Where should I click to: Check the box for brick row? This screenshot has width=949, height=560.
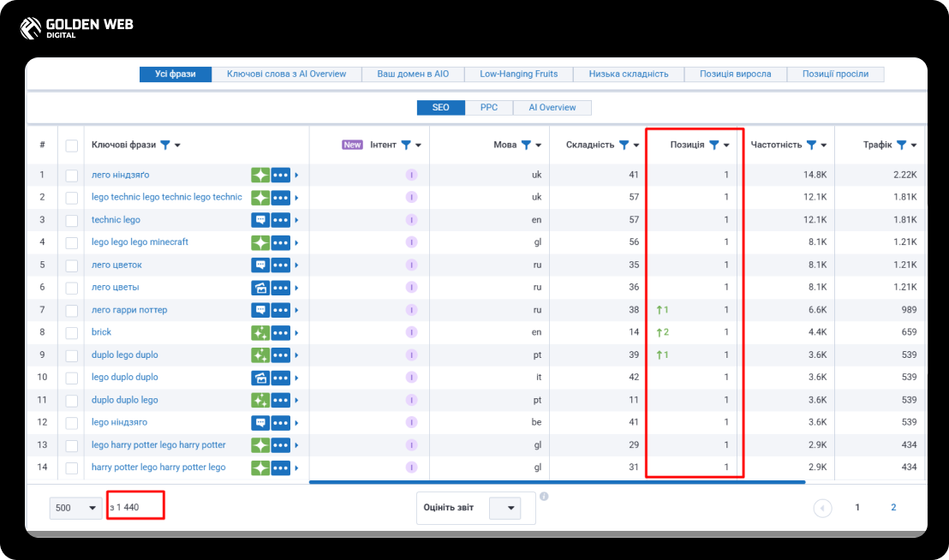point(71,333)
